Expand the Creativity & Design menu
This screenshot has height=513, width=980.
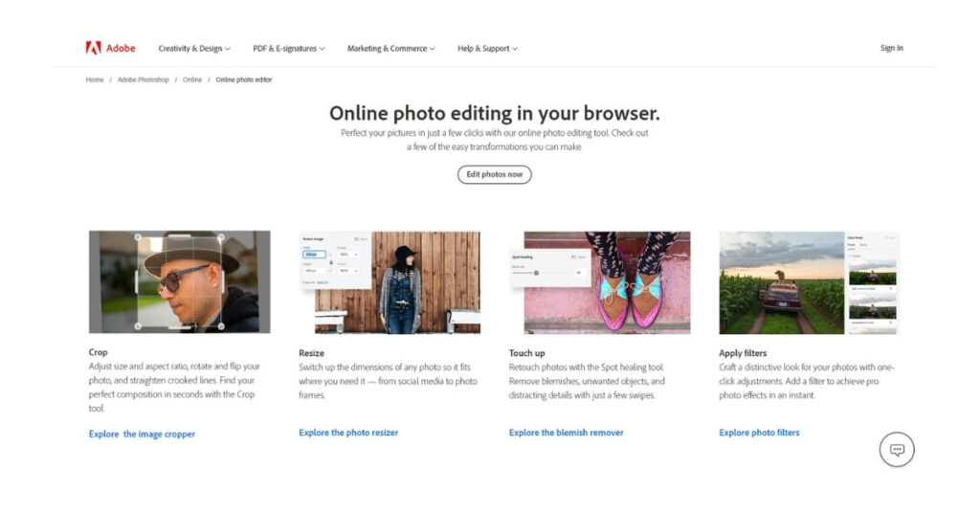[194, 48]
